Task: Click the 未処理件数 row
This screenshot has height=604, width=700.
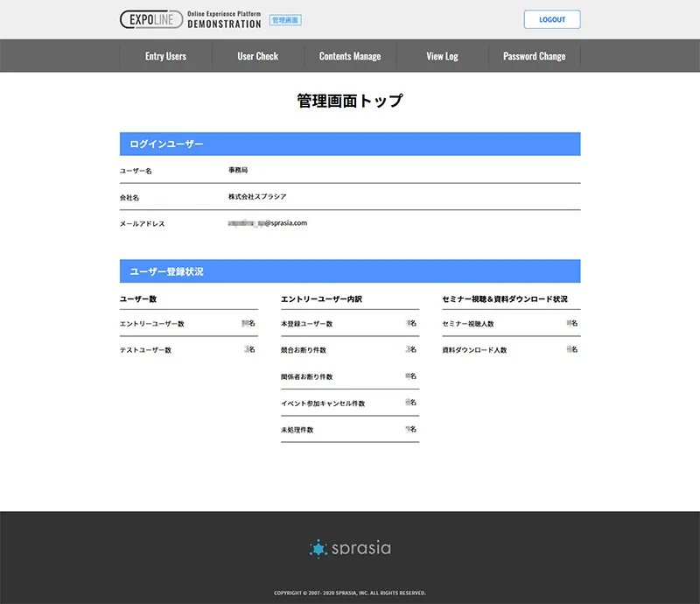Action: (x=350, y=429)
